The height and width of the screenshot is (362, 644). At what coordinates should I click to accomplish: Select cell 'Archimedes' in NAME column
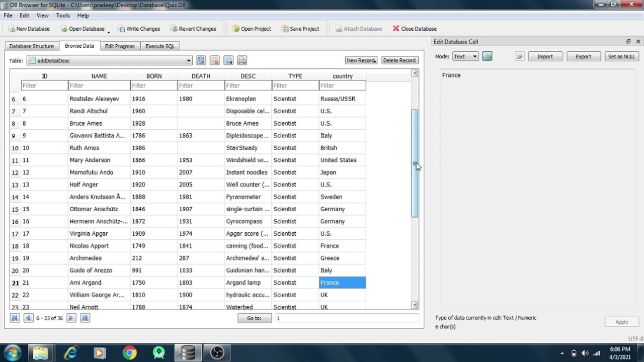tap(99, 258)
